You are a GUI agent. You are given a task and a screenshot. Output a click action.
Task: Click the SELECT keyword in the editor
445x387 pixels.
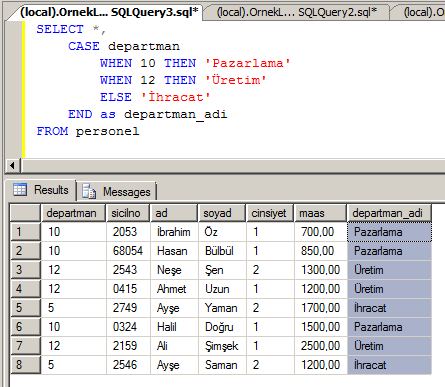(x=60, y=29)
